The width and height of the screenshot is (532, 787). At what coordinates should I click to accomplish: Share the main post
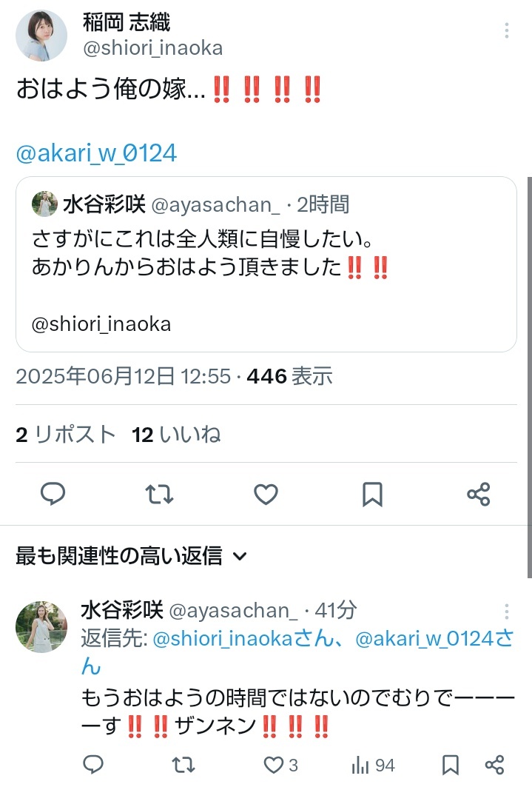478,494
